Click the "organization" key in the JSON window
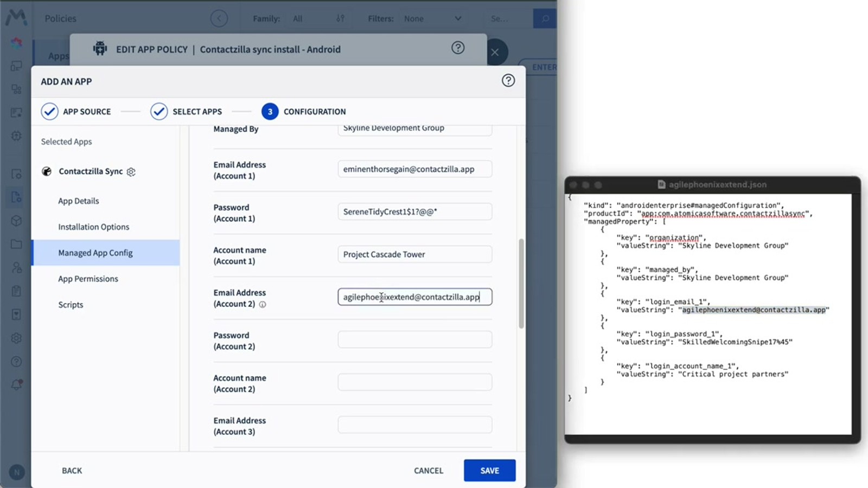Image resolution: width=868 pixels, height=488 pixels. (674, 238)
